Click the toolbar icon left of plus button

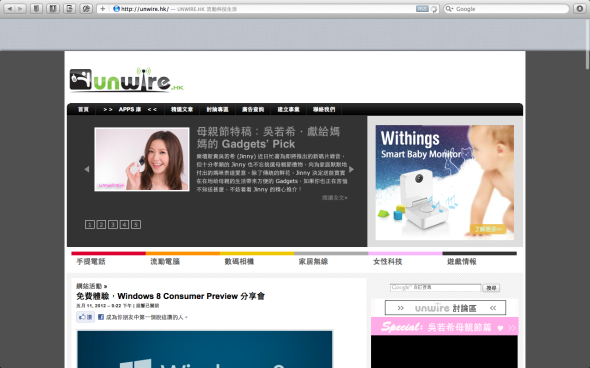(x=86, y=8)
